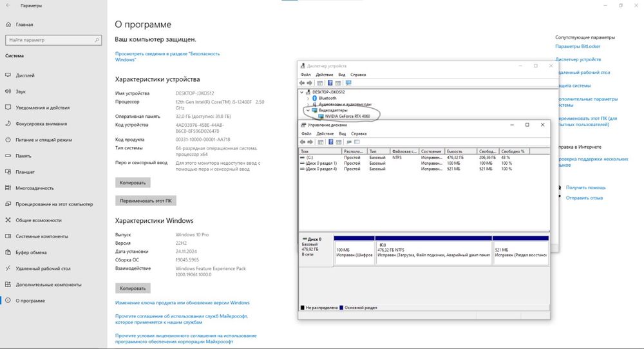Screen dimensions: 644x349
Task: Open Вид menu in Диспетчер устройств
Action: click(342, 75)
